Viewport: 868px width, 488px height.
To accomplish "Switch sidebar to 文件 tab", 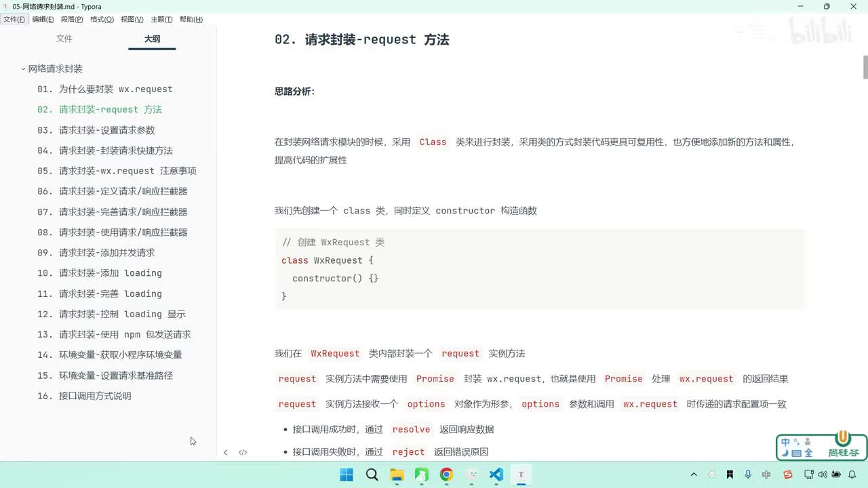I will tap(64, 39).
